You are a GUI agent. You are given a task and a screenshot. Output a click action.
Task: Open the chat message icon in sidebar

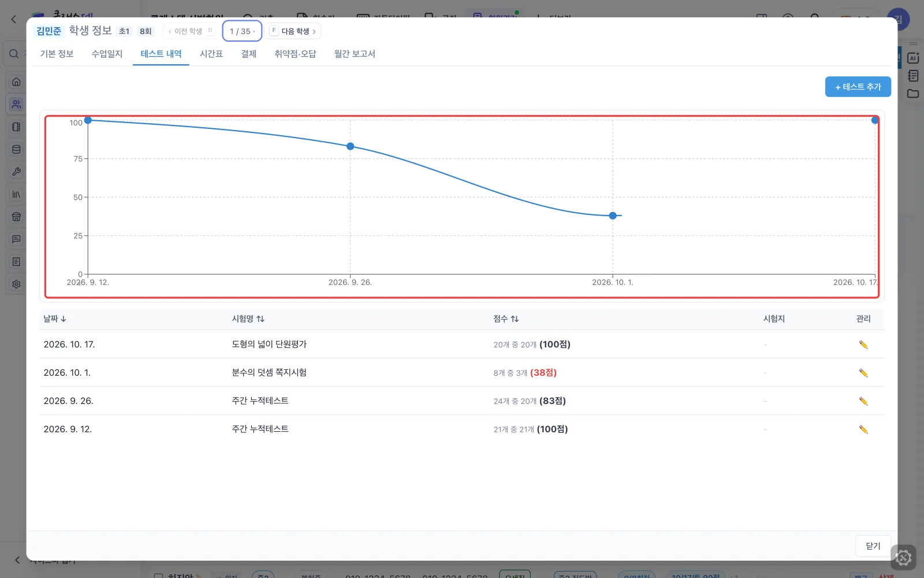[x=16, y=239]
